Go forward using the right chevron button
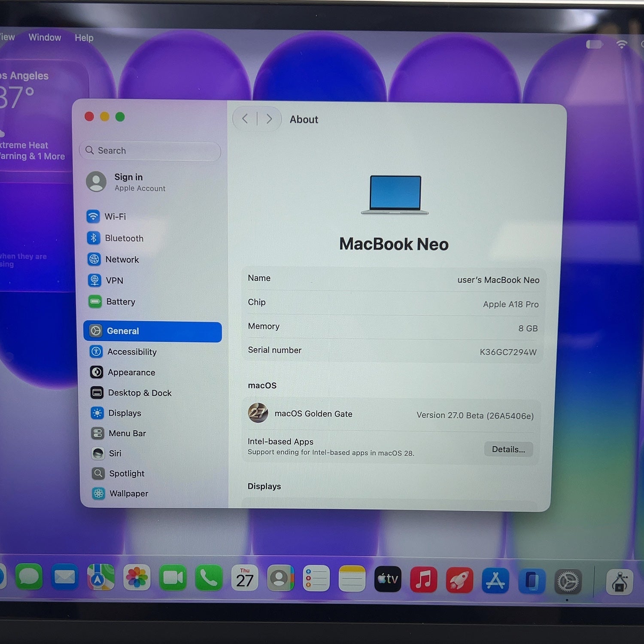This screenshot has width=644, height=644. coord(269,119)
